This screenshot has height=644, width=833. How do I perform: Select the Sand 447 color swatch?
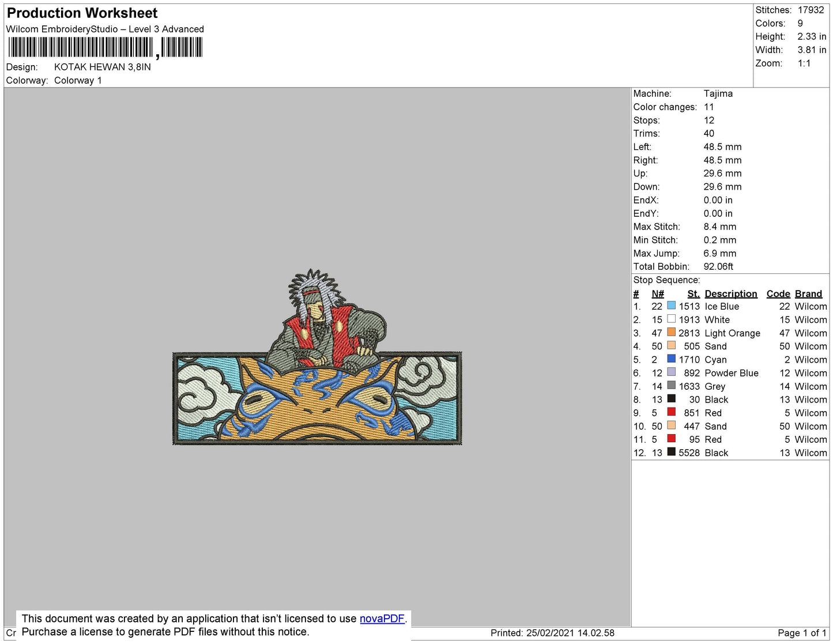tap(671, 425)
